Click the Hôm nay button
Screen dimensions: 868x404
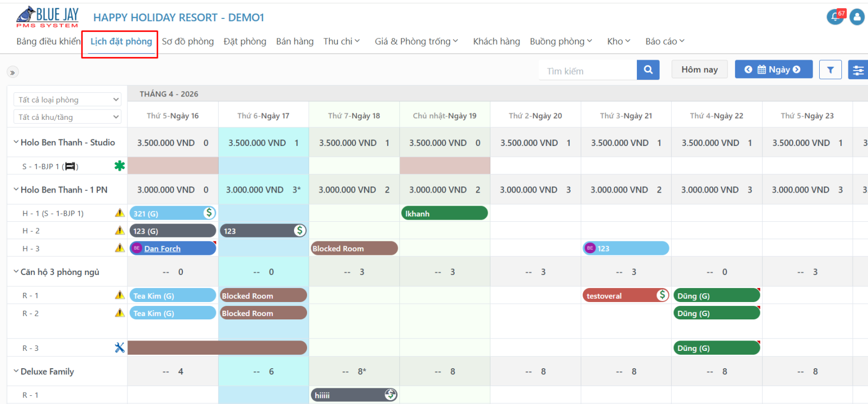pos(700,69)
